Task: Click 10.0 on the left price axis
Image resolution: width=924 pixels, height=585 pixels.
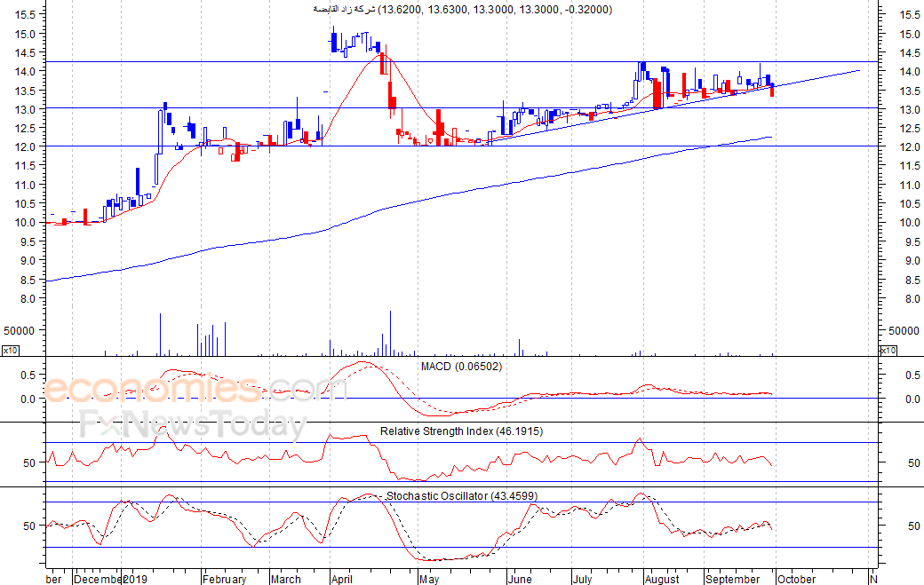Action: click(26, 223)
